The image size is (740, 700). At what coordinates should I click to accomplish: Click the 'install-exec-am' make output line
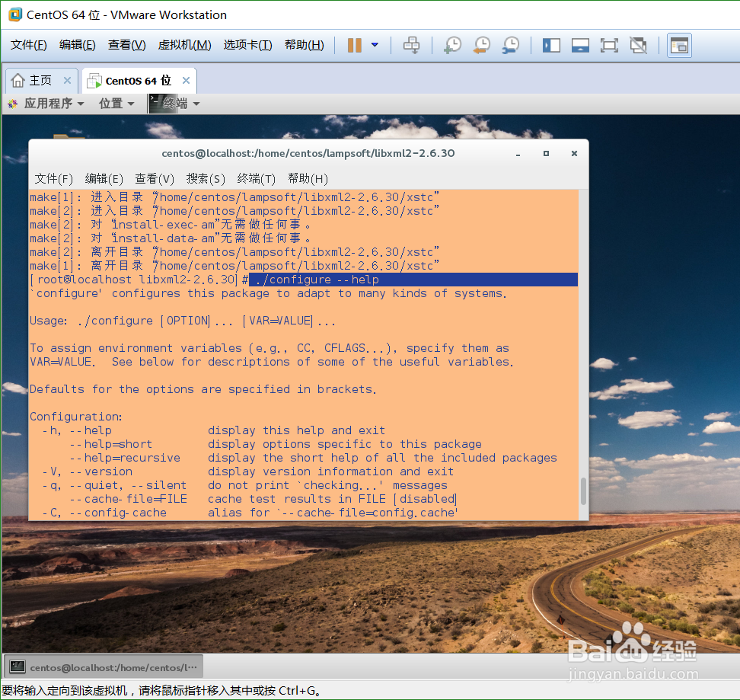click(171, 225)
